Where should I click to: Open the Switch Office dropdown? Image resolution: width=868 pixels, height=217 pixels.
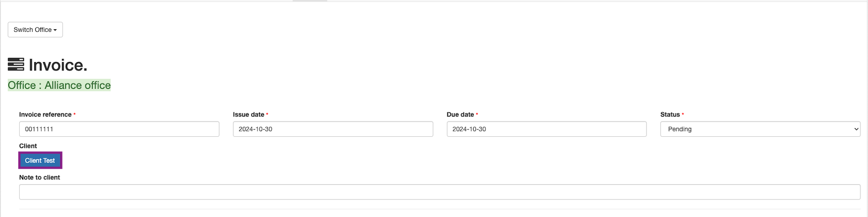(x=35, y=30)
